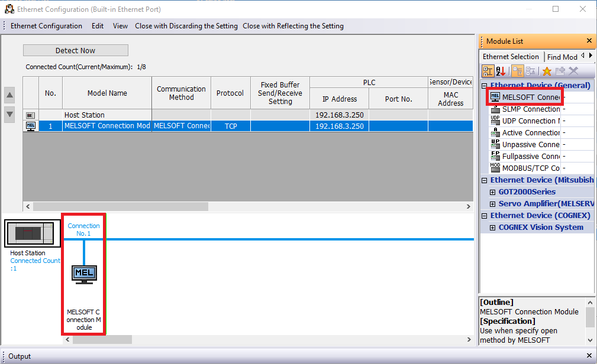Click the Detect Now button
This screenshot has width=597, height=364.
[75, 50]
